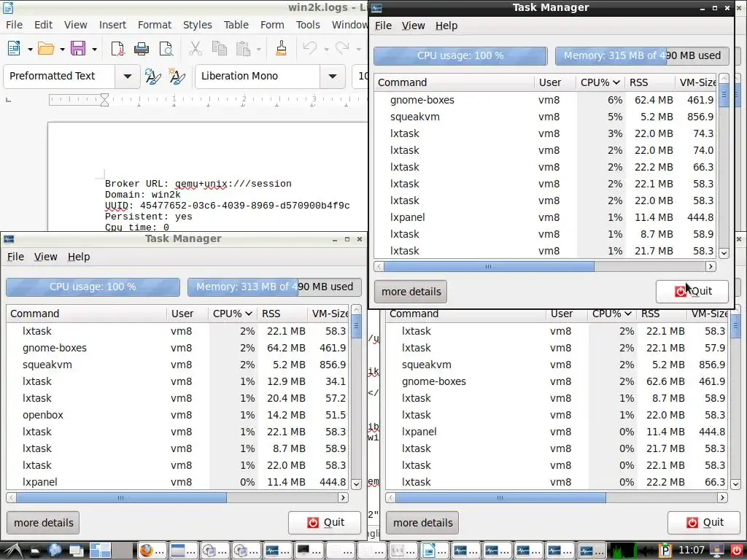Image resolution: width=747 pixels, height=560 pixels.
Task: Click the web browser globe launcher in panel
Action: click(54, 551)
